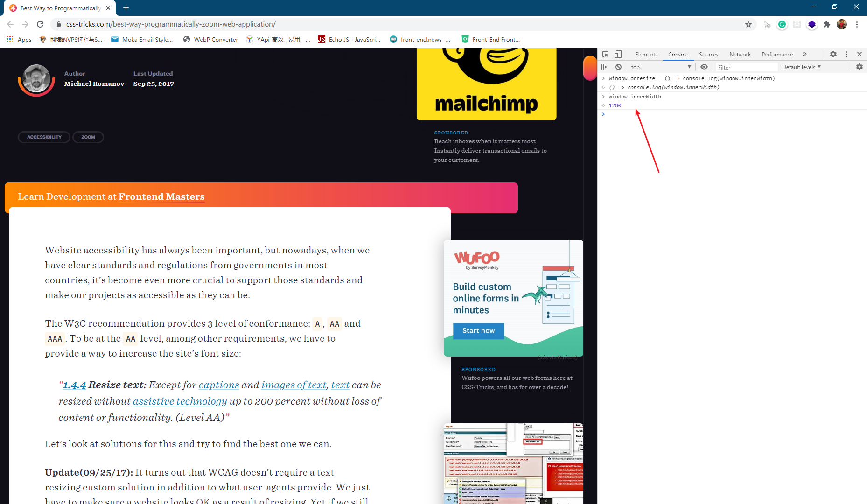Clear the console with the ban icon
The image size is (867, 504).
click(618, 67)
